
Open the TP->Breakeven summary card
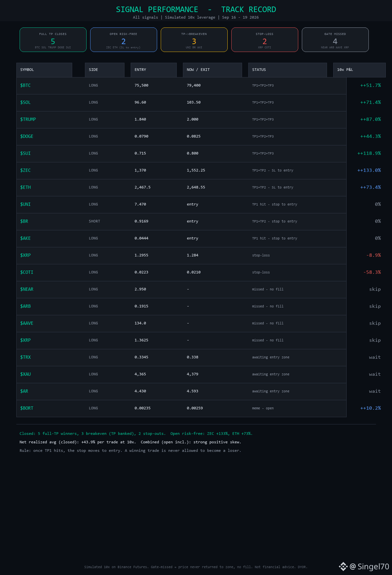pos(194,40)
